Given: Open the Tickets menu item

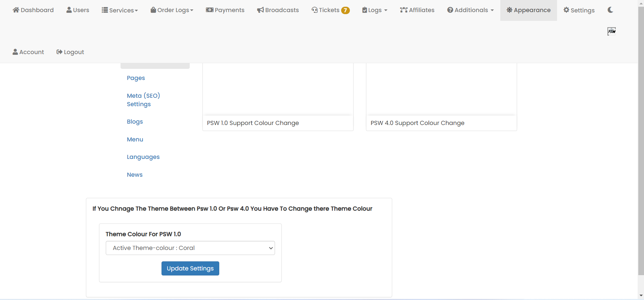Looking at the screenshot, I should coord(330,10).
